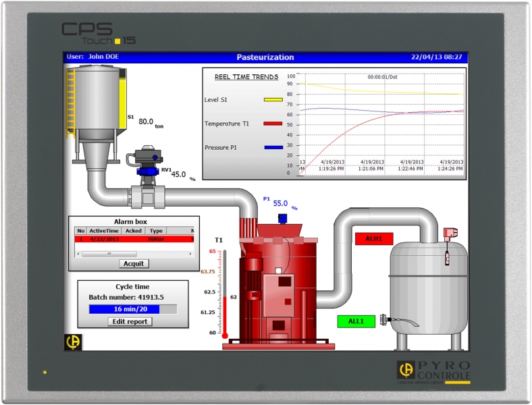Toggle the green ALL1 alarm indicator
The height and width of the screenshot is (405, 532).
(356, 321)
